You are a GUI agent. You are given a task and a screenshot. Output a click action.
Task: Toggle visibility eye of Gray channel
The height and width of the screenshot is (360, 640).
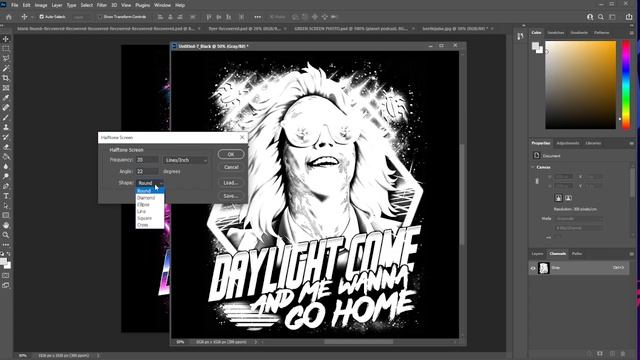(533, 268)
